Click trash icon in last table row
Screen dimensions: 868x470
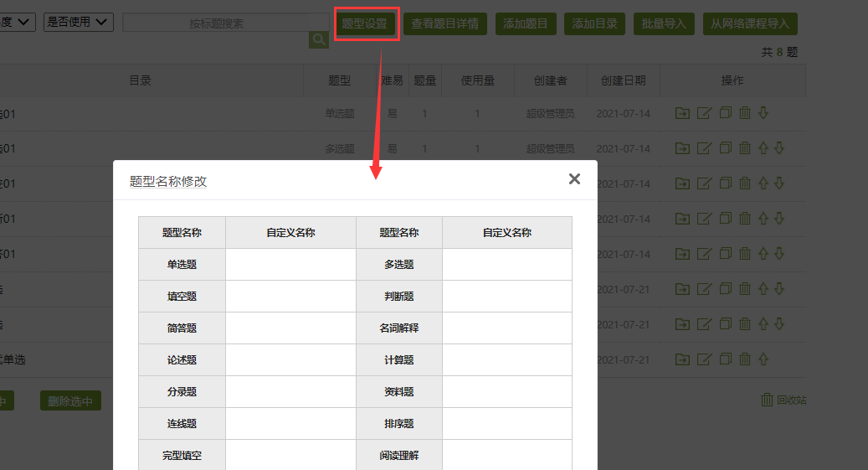(x=745, y=359)
